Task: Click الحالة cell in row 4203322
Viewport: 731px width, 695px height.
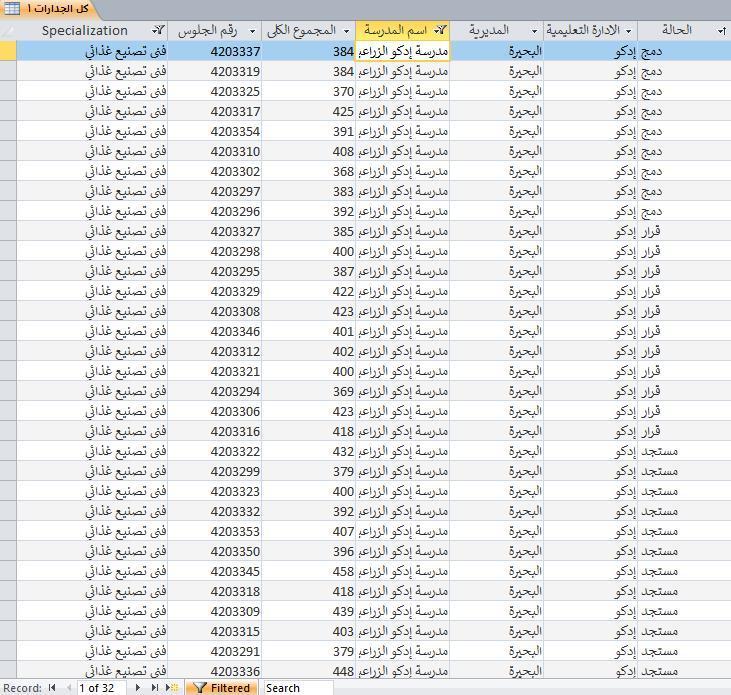Action: (x=684, y=452)
